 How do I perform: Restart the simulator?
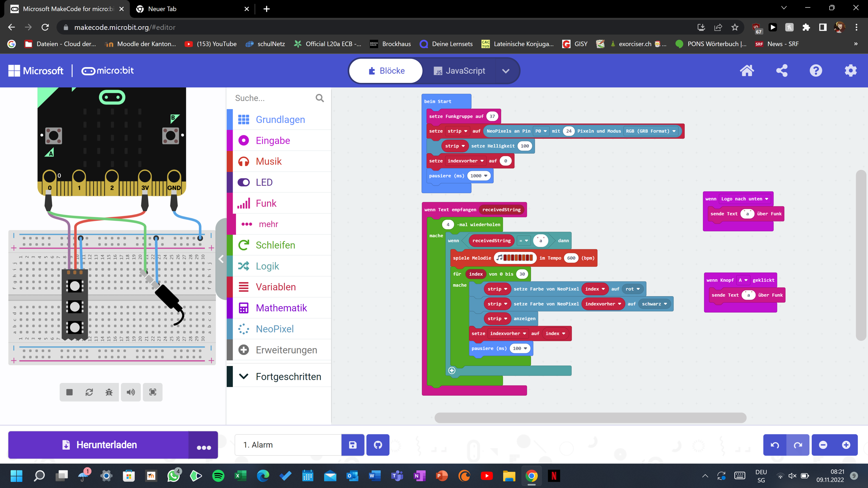point(89,392)
